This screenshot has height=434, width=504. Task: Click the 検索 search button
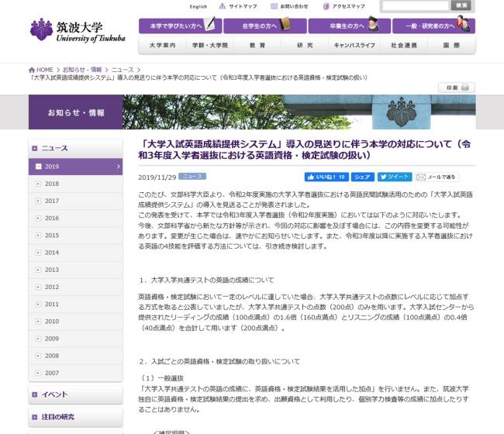(x=461, y=5)
